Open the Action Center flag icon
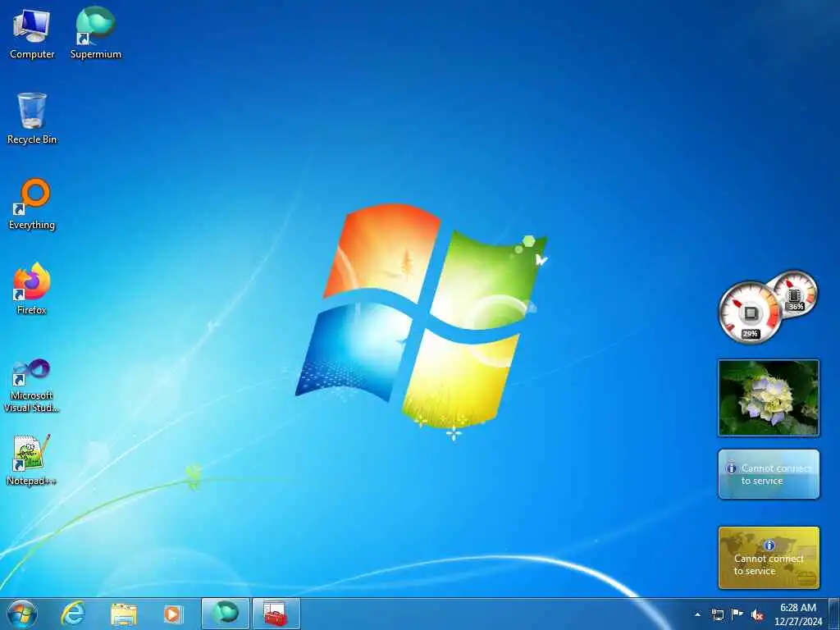The width and height of the screenshot is (840, 630). tap(737, 614)
